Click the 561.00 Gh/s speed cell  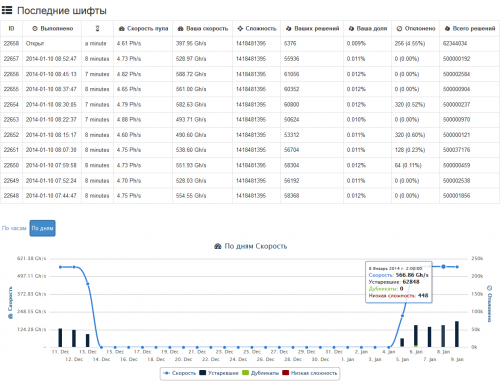[191, 89]
